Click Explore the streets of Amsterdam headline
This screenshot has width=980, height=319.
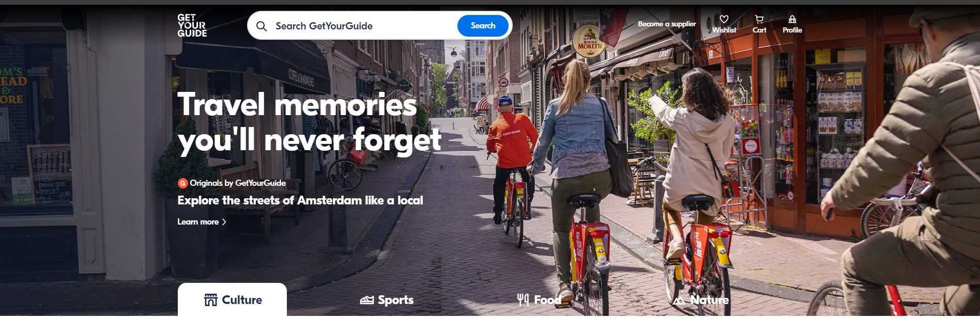point(300,200)
